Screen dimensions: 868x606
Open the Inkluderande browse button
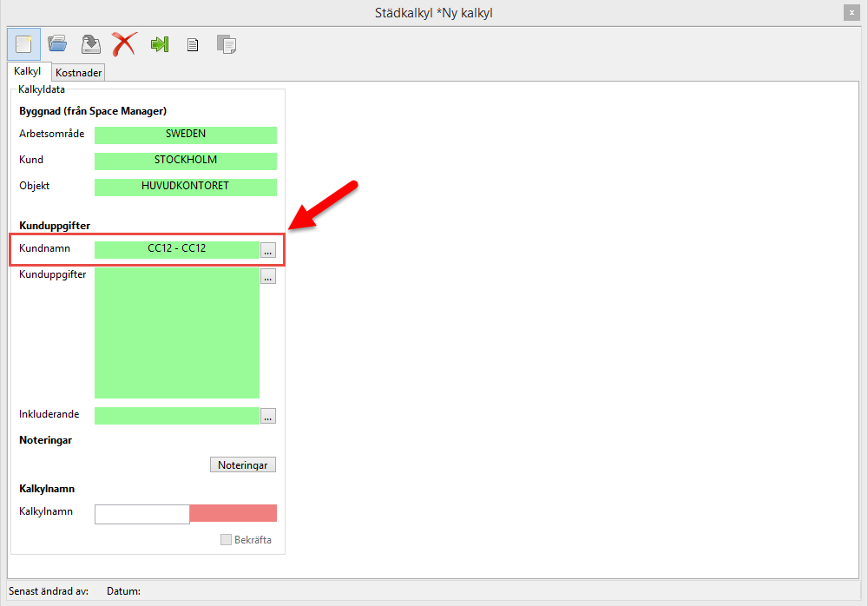tap(268, 416)
